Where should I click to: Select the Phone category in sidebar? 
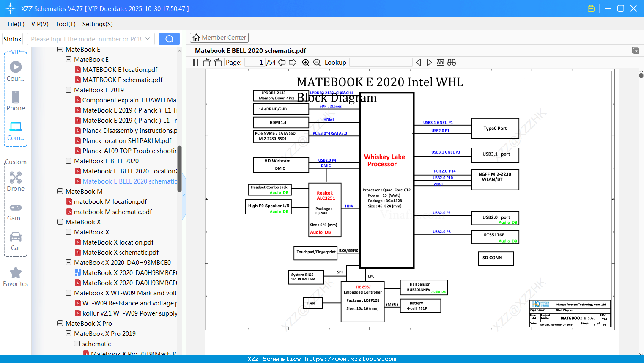16,101
